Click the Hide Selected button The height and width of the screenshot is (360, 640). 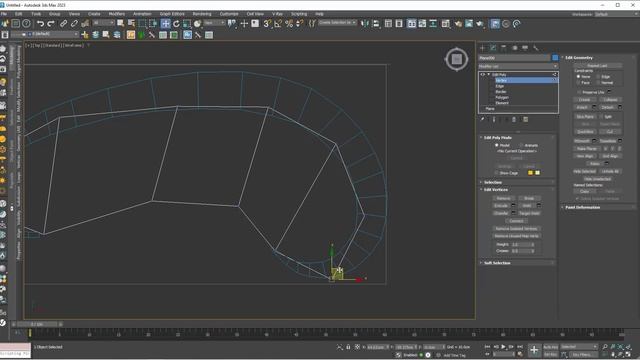click(x=584, y=171)
